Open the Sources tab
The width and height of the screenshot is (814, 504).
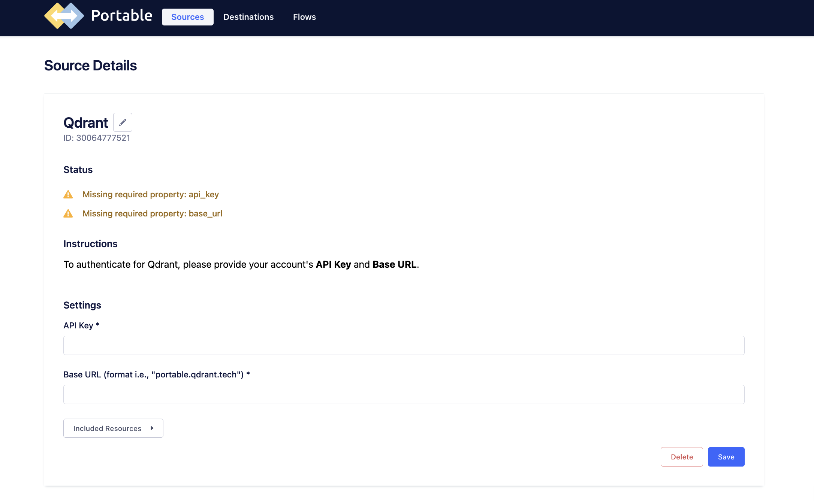pyautogui.click(x=188, y=17)
